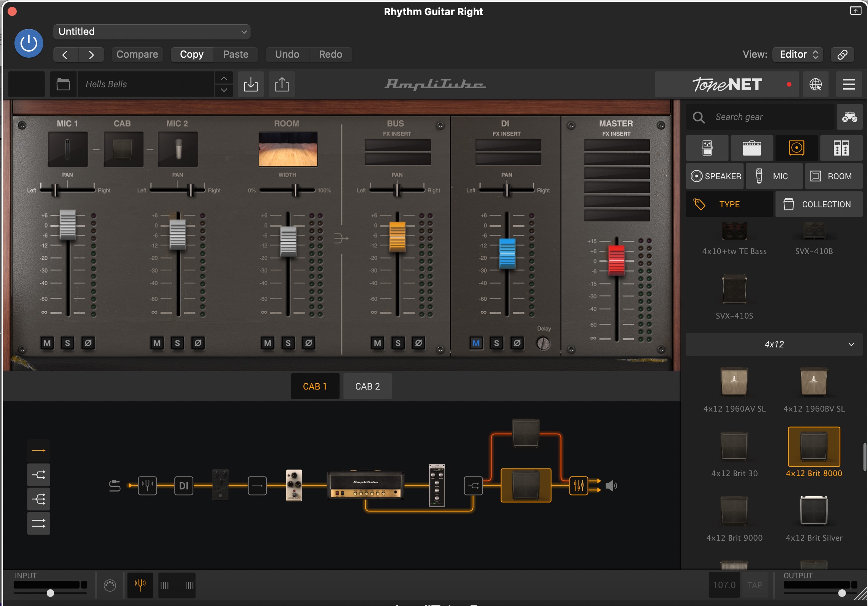Go to next preset arrow

[x=91, y=55]
